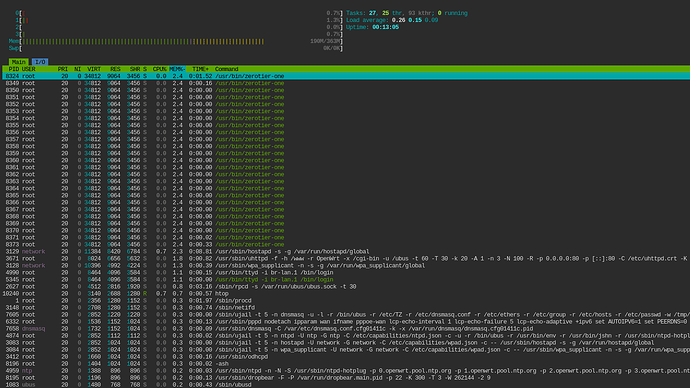Switch to the I/O tab
This screenshot has height=388, width=690.
tap(40, 62)
